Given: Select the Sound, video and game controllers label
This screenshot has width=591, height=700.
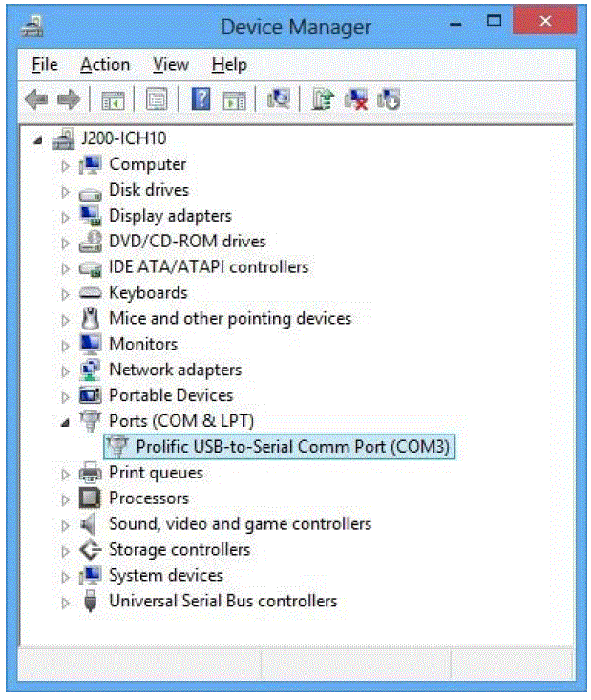Looking at the screenshot, I should [x=241, y=524].
